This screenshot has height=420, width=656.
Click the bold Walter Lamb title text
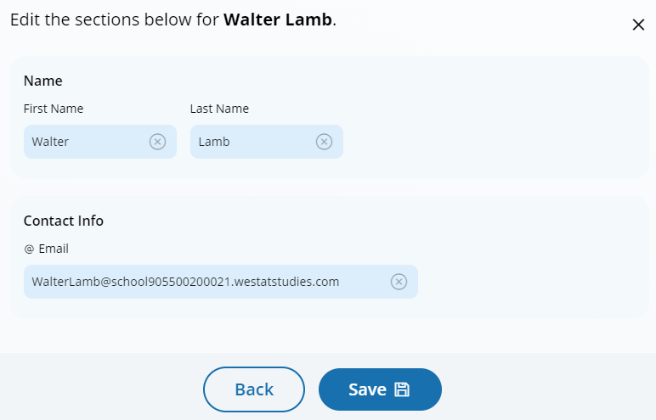(277, 20)
